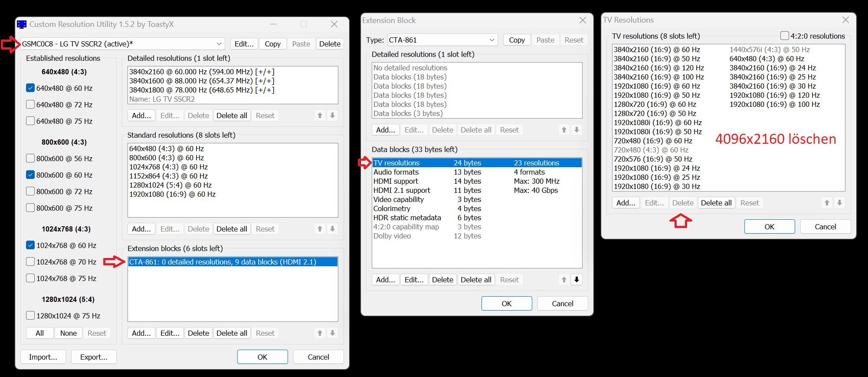Viewport: 868px width, 377px height.
Task: Select HDMI 2.1 support data block row
Action: tap(477, 190)
